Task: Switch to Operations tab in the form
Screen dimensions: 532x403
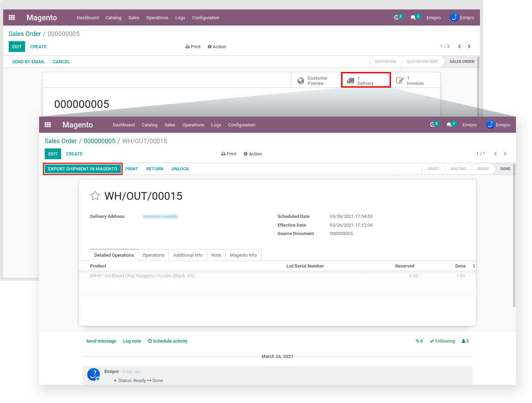Action: point(154,255)
